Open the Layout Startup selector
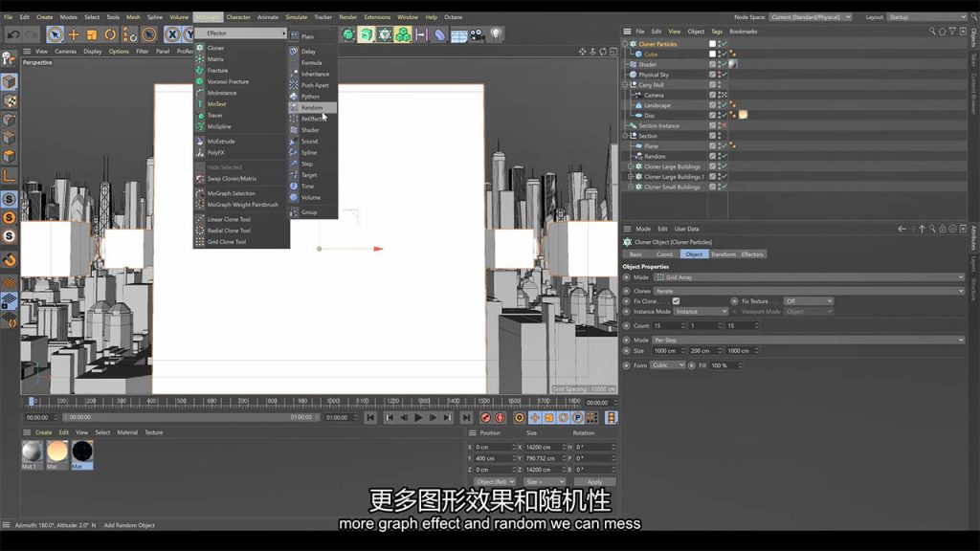 tap(926, 17)
